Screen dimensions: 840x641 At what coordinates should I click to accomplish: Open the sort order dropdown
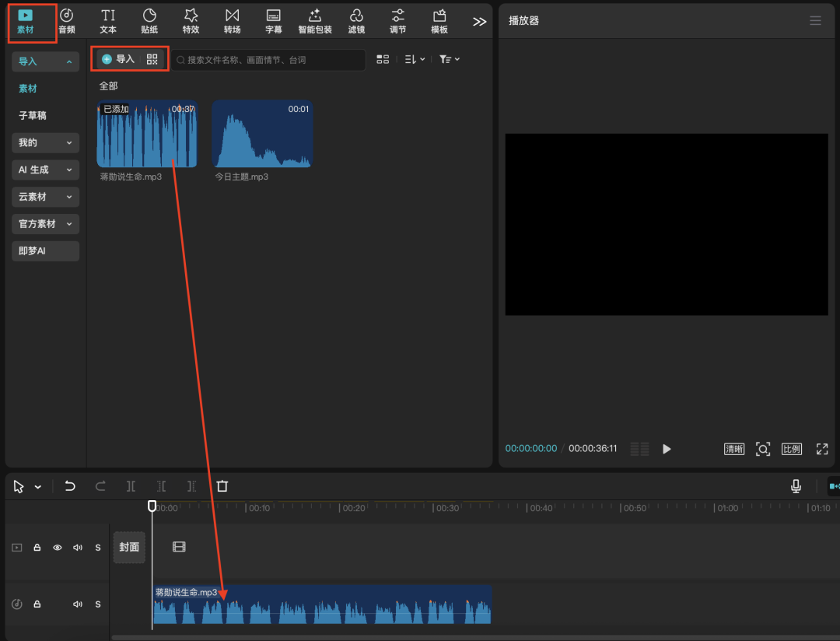click(x=415, y=59)
